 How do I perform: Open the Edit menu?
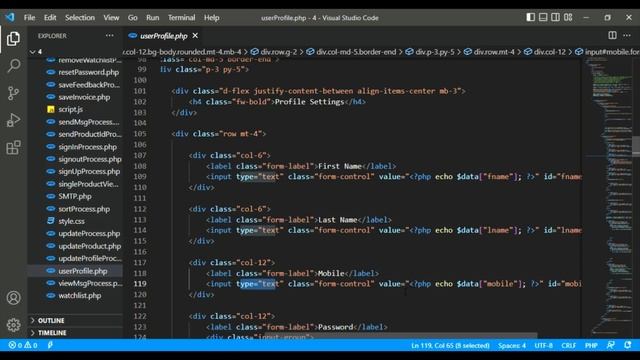pos(50,18)
